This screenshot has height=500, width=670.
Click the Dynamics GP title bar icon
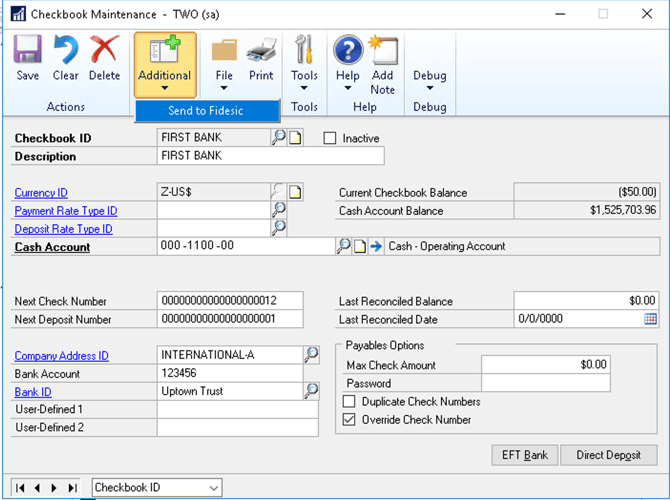pyautogui.click(x=18, y=14)
